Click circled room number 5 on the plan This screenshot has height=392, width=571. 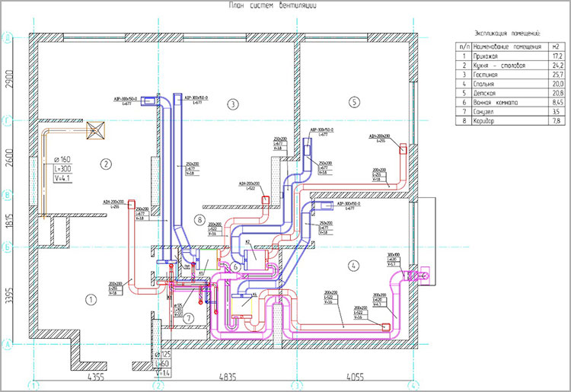354,102
